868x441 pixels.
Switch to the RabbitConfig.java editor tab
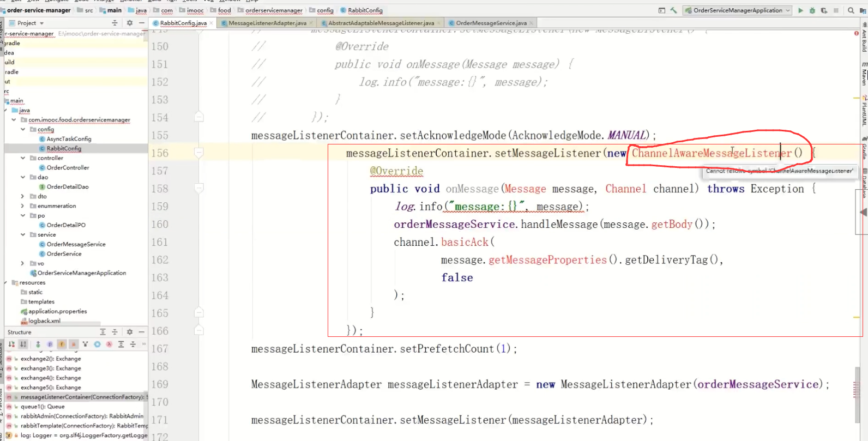tap(183, 23)
